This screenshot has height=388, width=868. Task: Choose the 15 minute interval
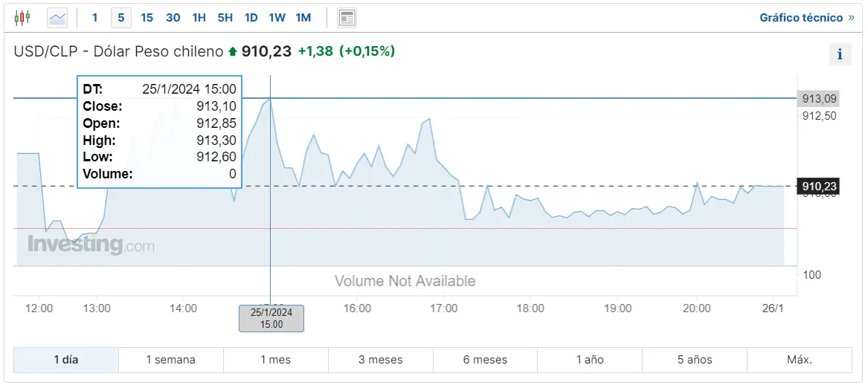point(147,18)
